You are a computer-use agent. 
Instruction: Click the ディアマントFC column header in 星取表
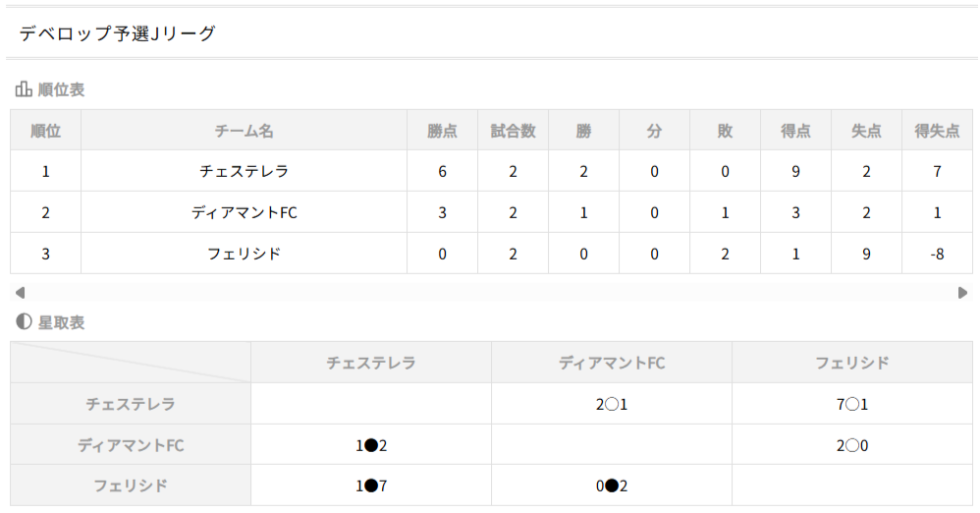coord(612,363)
